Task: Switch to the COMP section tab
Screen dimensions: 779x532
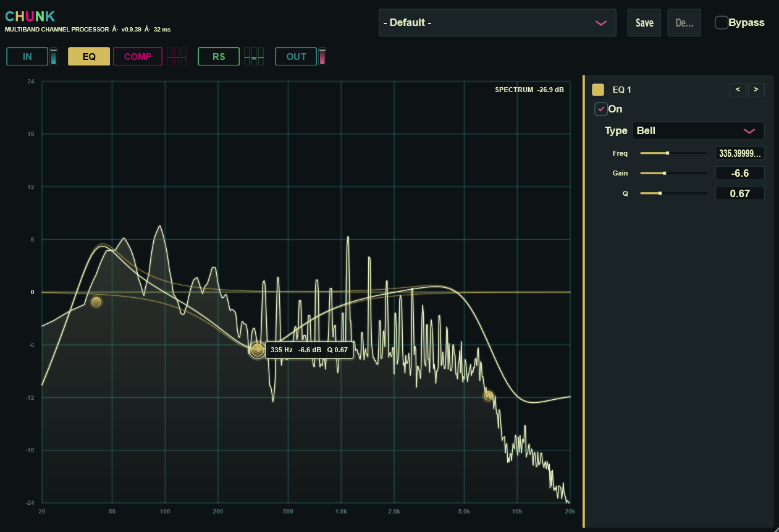Action: pos(138,56)
